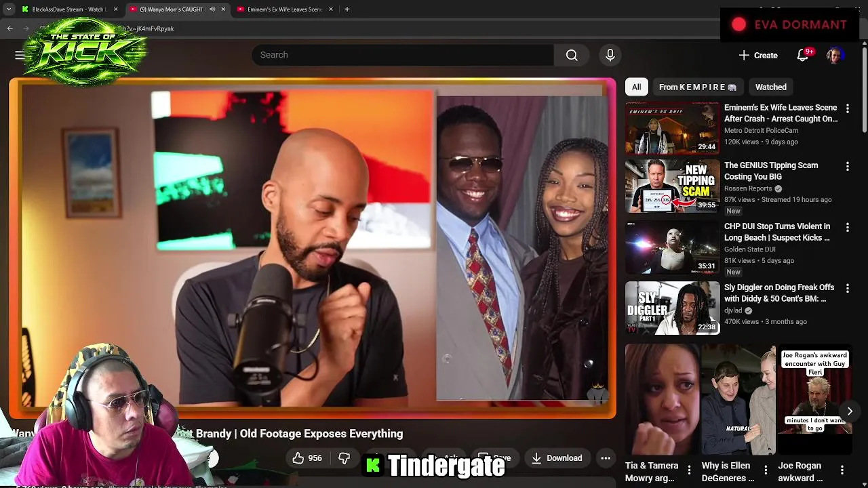Screen dimensions: 868x488
Task: Open CHP DUI Stop Turns Violent title
Action: [x=777, y=232]
